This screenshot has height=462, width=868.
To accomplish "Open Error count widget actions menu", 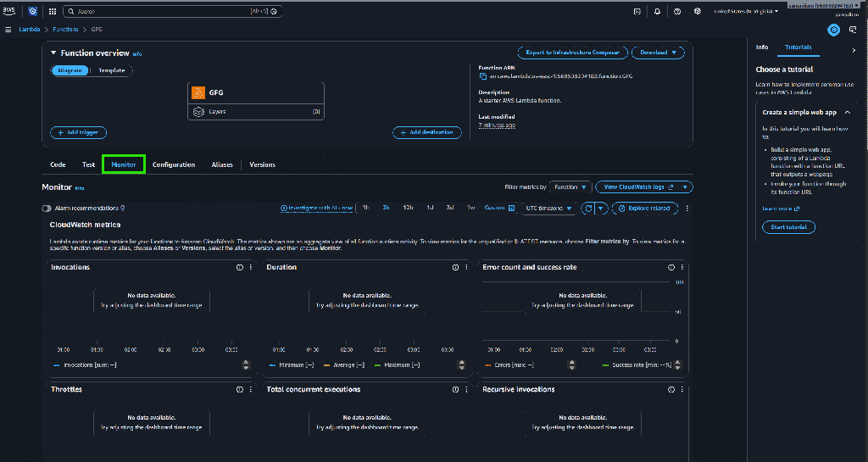I will [x=682, y=267].
